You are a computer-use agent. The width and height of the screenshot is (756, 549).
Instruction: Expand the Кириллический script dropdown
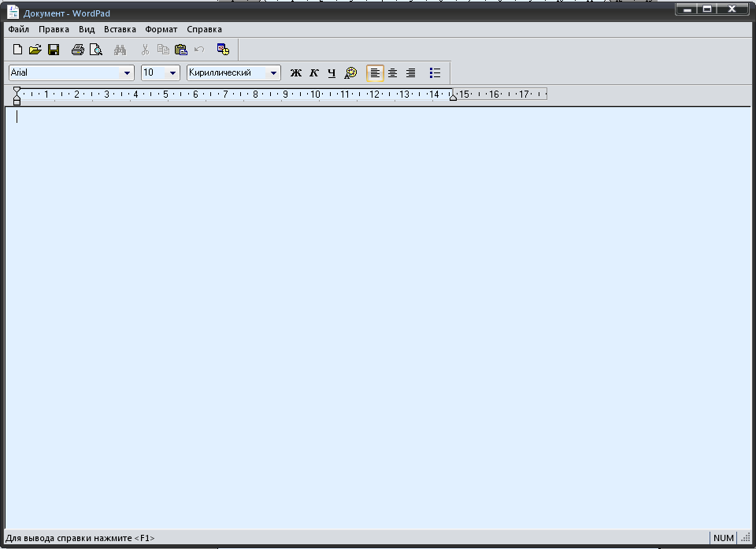pyautogui.click(x=273, y=72)
